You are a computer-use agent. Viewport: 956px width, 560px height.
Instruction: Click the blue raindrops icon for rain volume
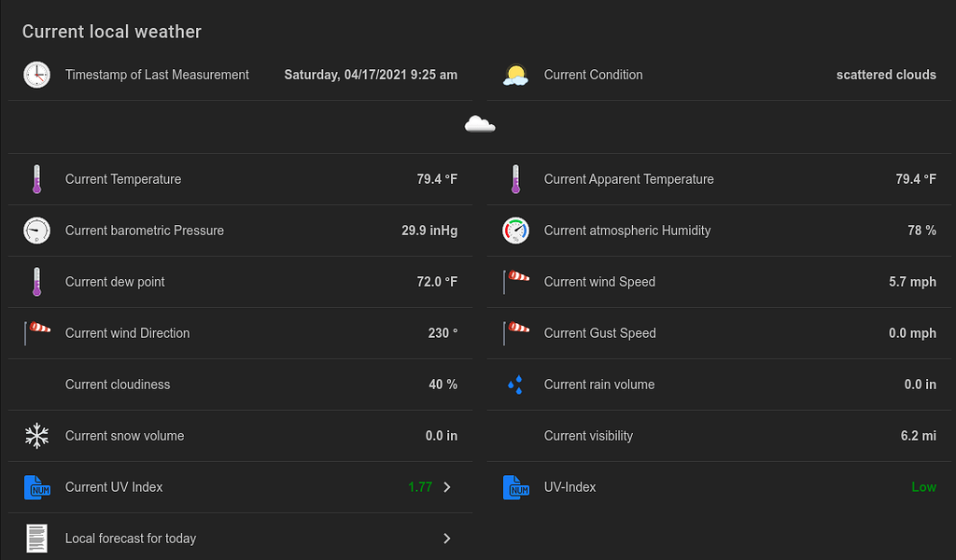515,385
